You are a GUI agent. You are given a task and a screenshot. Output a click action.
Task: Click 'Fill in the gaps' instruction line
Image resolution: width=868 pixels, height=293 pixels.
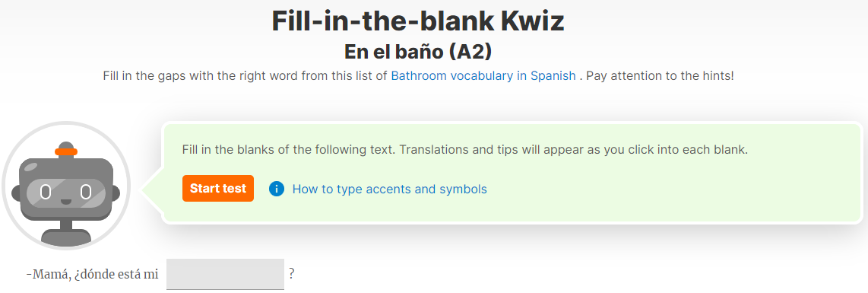[418, 76]
